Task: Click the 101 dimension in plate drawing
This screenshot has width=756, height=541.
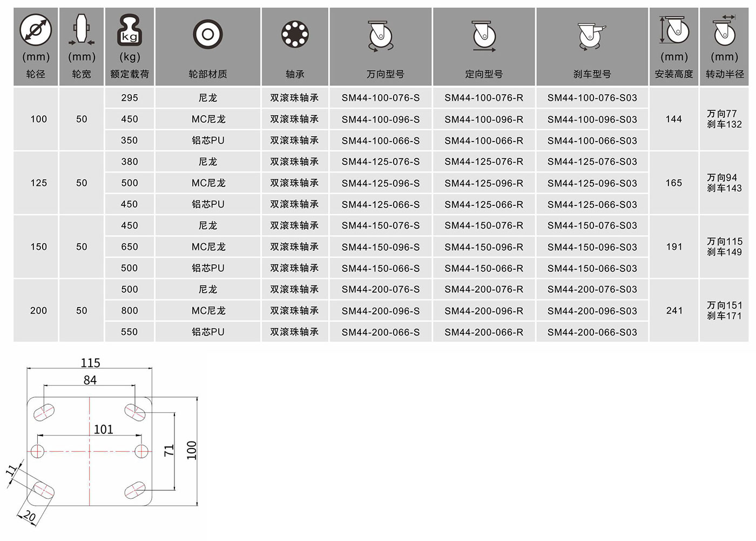Action: click(x=104, y=429)
